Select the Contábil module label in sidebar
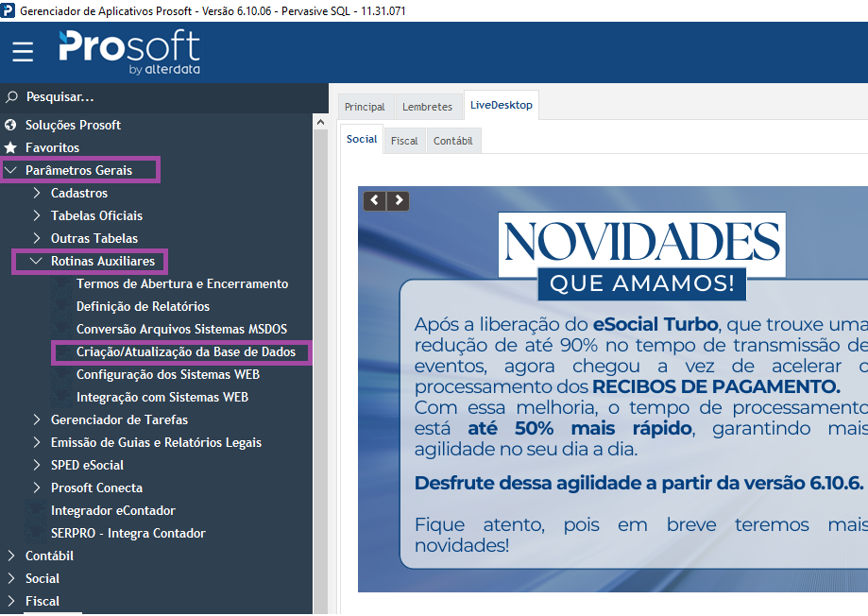 pos(49,556)
